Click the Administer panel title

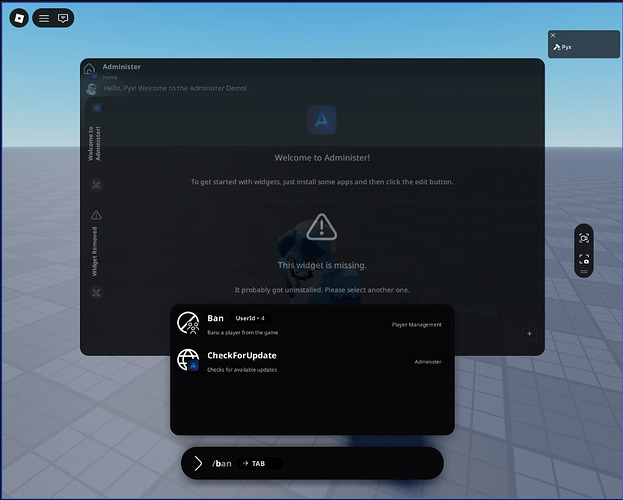[122, 67]
